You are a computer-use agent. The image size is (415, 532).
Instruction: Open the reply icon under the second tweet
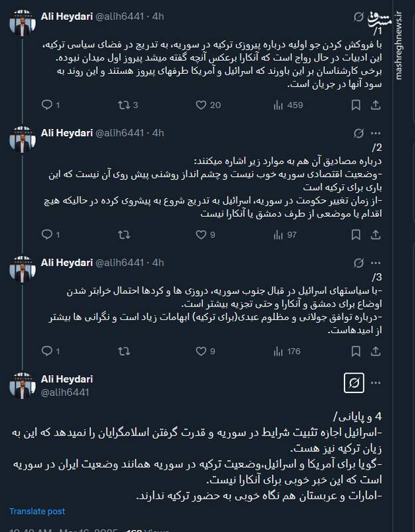click(x=47, y=234)
